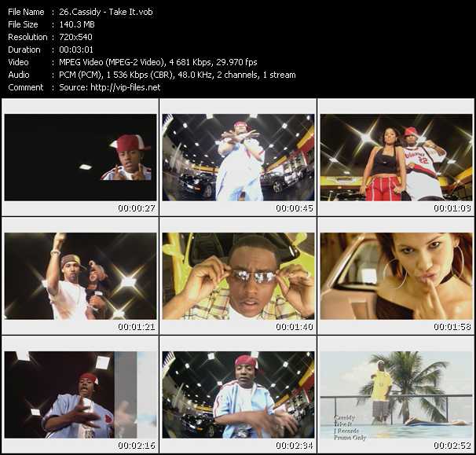Viewport: 476px width, 455px height.
Task: Click the 'Audio' label
Action: pyautogui.click(x=19, y=75)
